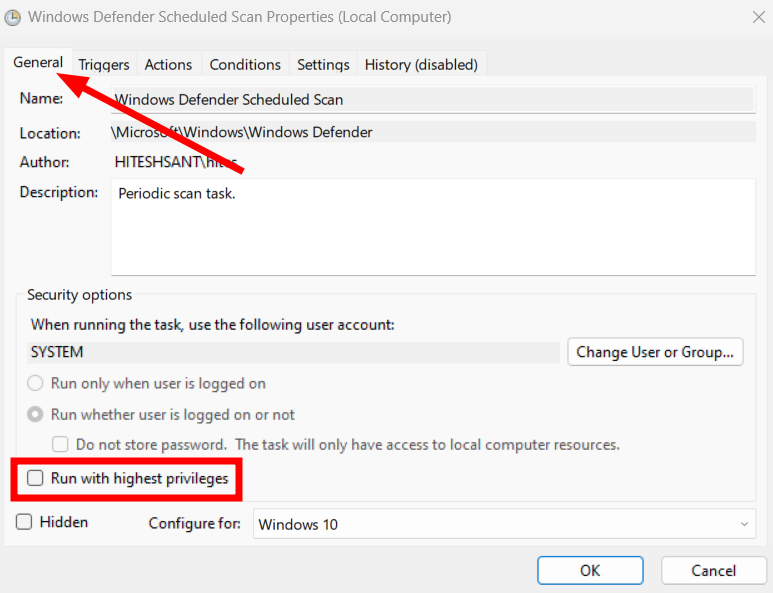The height and width of the screenshot is (593, 773).
Task: Close the Properties dialog with the X
Action: pyautogui.click(x=758, y=18)
